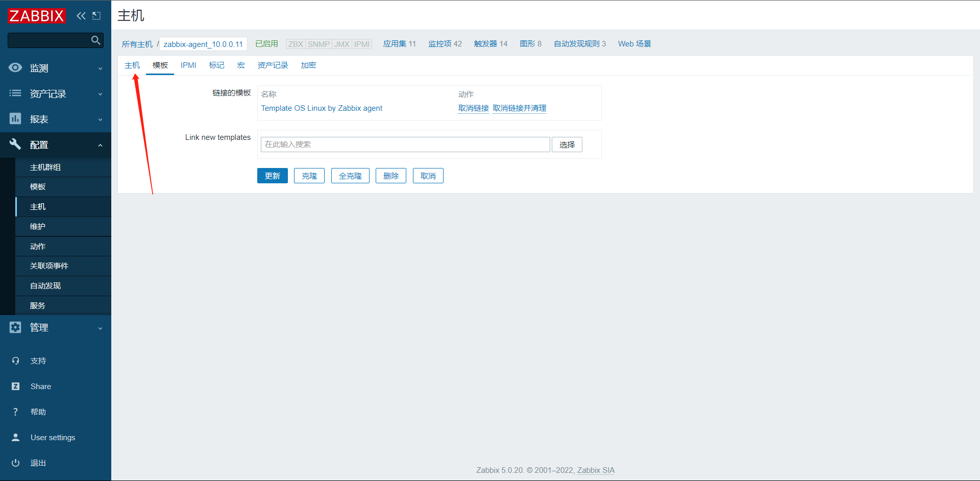Click the Z icon for Share

tap(15, 387)
